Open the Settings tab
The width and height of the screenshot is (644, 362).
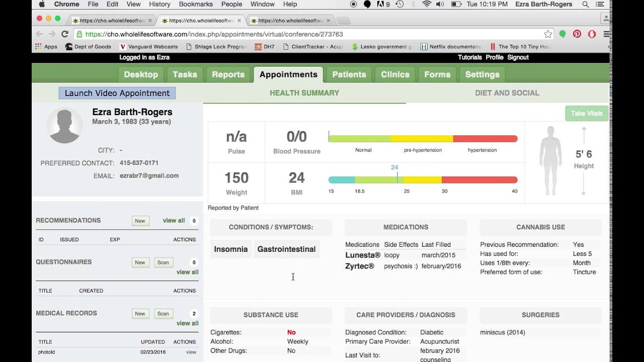coord(482,74)
